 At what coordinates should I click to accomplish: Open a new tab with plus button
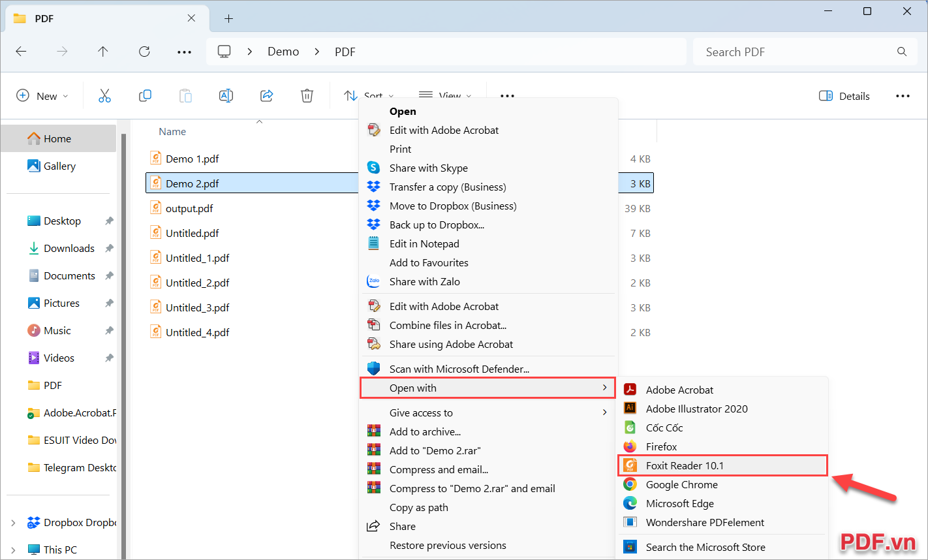pyautogui.click(x=228, y=18)
